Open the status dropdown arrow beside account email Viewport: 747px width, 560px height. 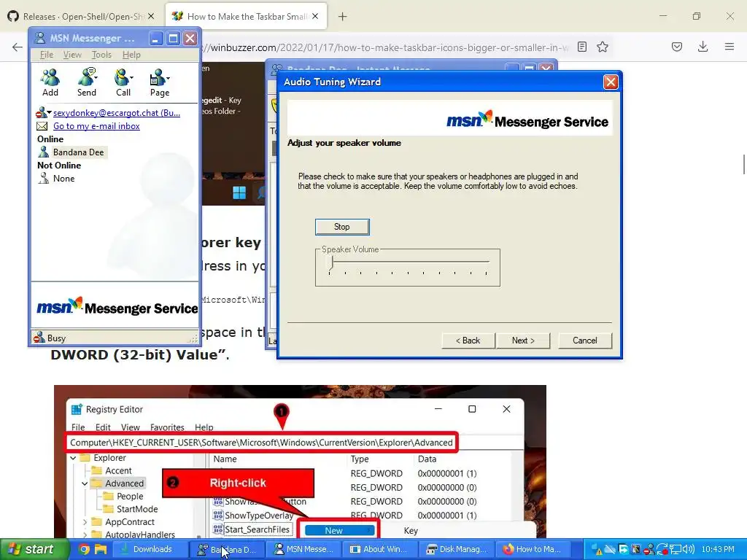49,112
